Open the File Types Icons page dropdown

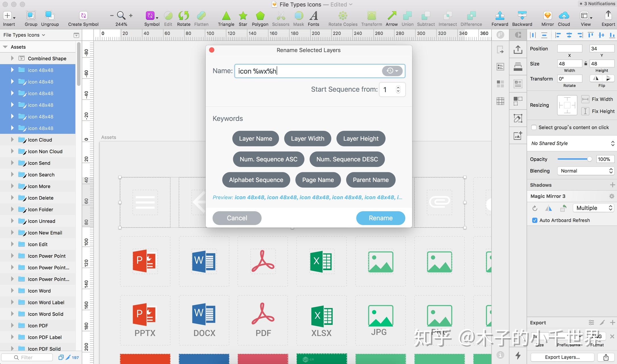click(x=24, y=35)
